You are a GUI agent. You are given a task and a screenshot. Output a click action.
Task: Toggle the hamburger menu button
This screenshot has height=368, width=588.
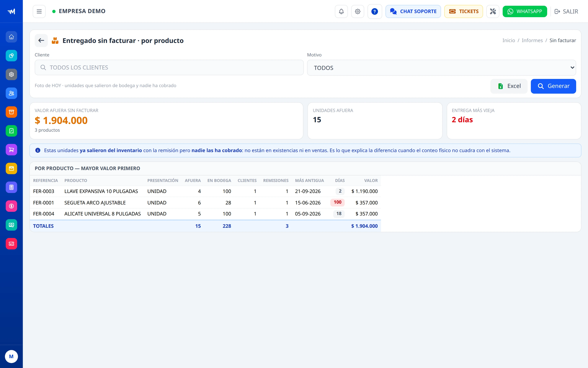[39, 11]
